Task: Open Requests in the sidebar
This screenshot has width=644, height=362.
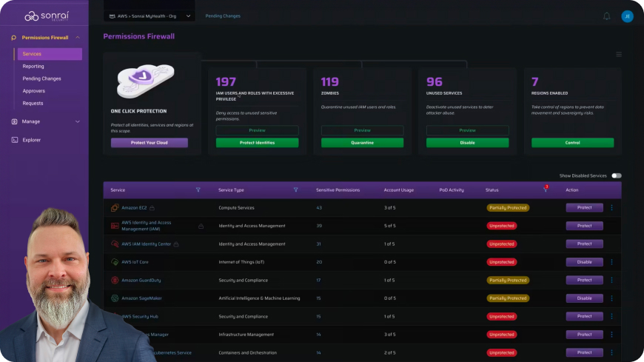Action: [33, 103]
